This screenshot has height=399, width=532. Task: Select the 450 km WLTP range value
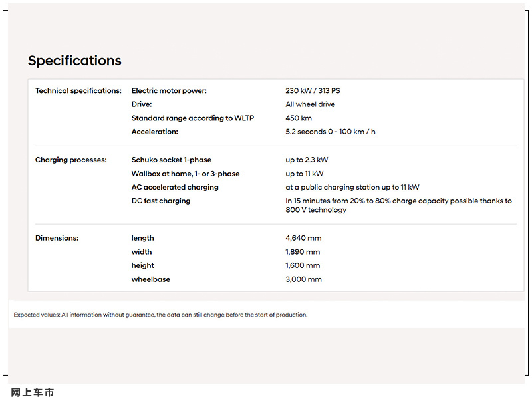point(299,118)
